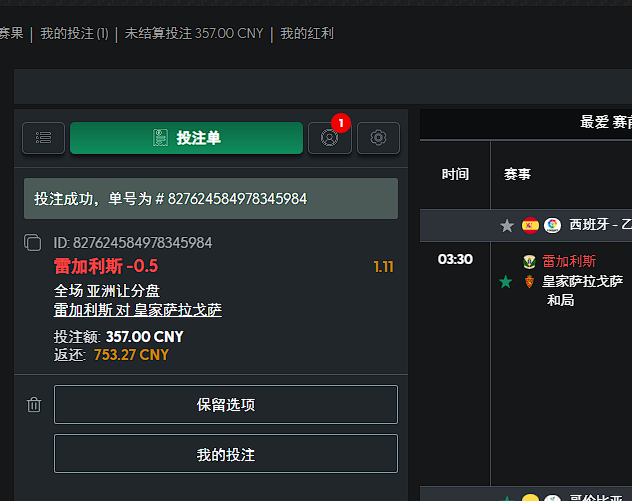The width and height of the screenshot is (632, 501).
Task: Select red 雷加利斯 team in match list
Action: pyautogui.click(x=569, y=262)
